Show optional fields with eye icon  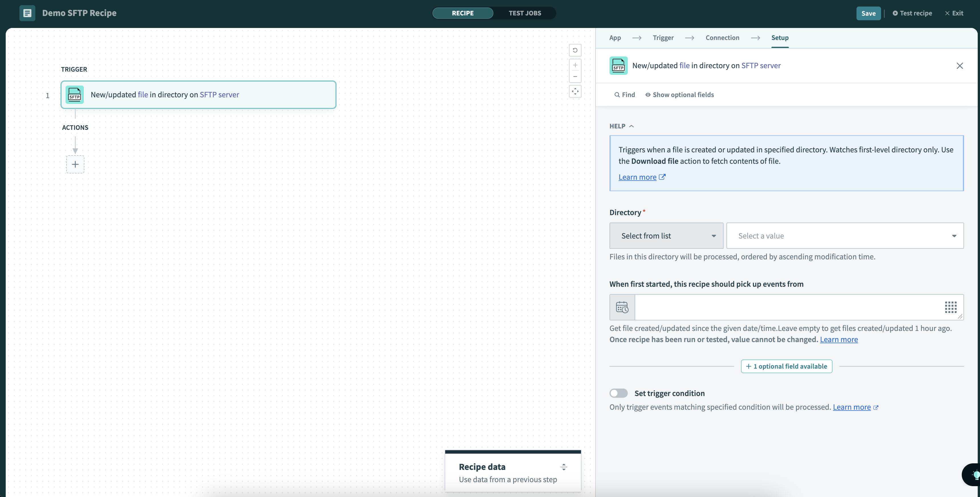pyautogui.click(x=679, y=95)
